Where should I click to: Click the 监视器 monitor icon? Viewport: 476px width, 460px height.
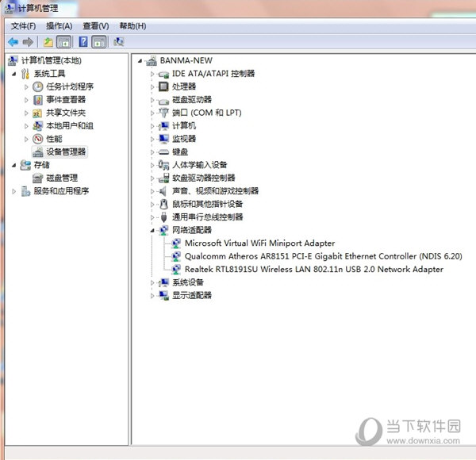(x=164, y=139)
